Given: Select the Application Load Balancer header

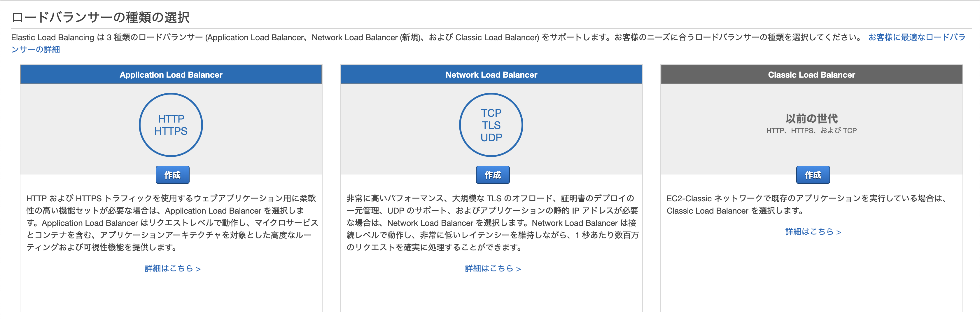Looking at the screenshot, I should 171,75.
